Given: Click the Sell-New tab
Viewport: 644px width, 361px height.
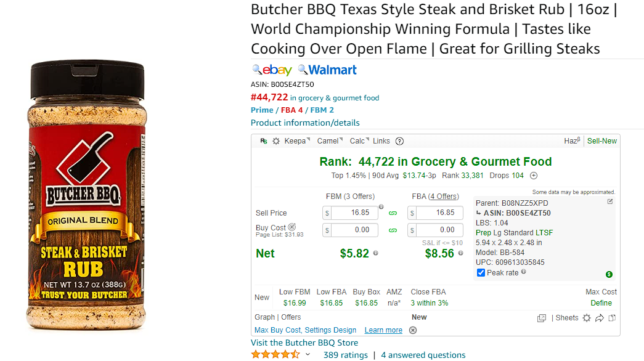Looking at the screenshot, I should (x=601, y=141).
